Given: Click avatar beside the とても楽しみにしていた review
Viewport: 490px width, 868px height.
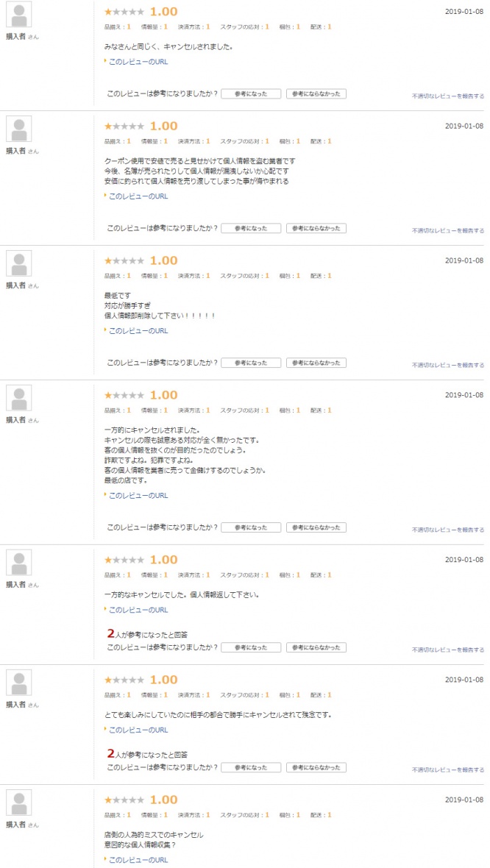Looking at the screenshot, I should (18, 683).
